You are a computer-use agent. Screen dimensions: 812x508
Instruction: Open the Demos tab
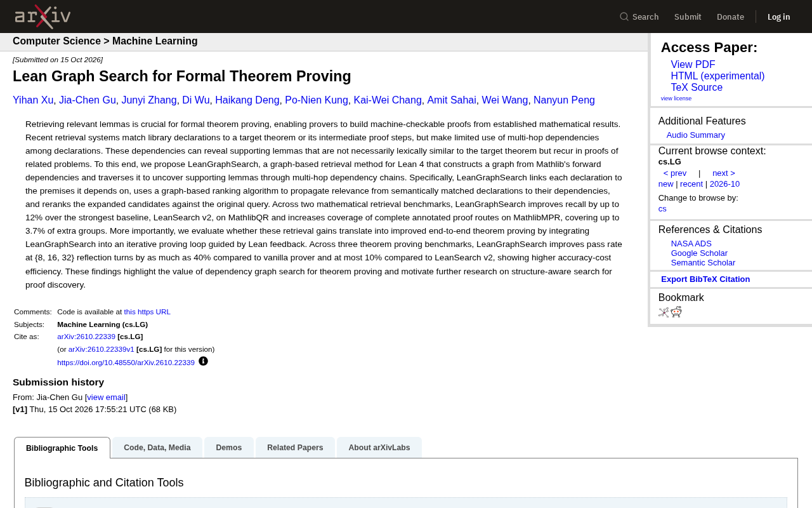[x=229, y=448]
